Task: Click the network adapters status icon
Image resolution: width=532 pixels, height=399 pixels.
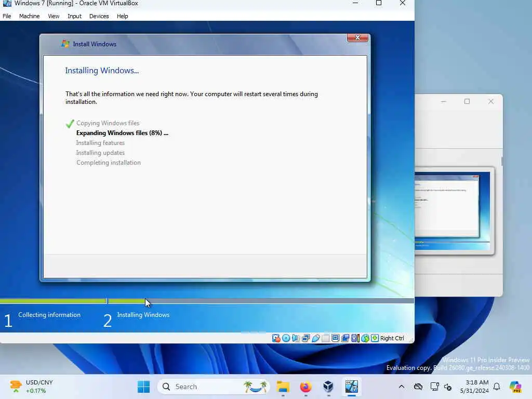Action: point(305,338)
